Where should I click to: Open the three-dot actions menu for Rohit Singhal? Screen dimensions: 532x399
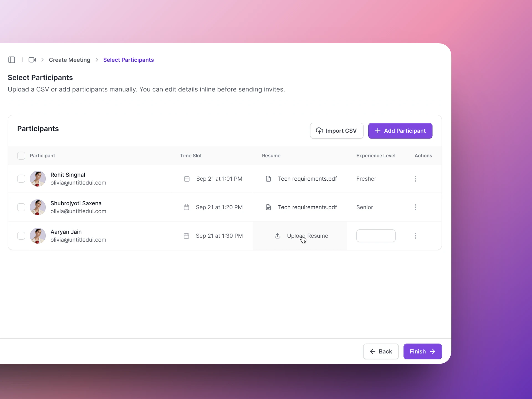(415, 179)
